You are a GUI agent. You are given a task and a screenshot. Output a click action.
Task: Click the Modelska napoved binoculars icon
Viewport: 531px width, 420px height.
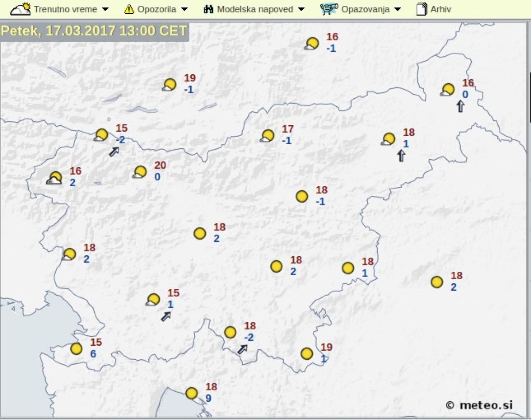[x=209, y=9]
